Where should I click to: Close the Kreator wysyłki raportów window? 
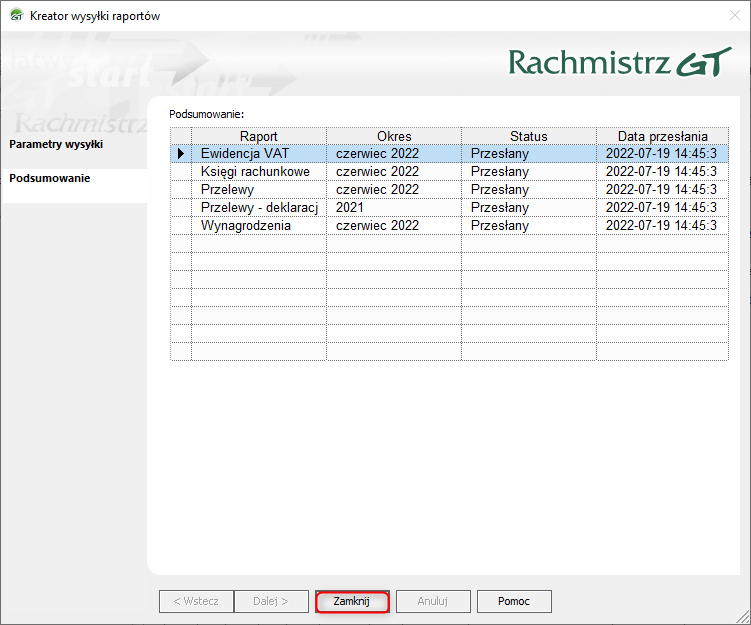point(735,15)
